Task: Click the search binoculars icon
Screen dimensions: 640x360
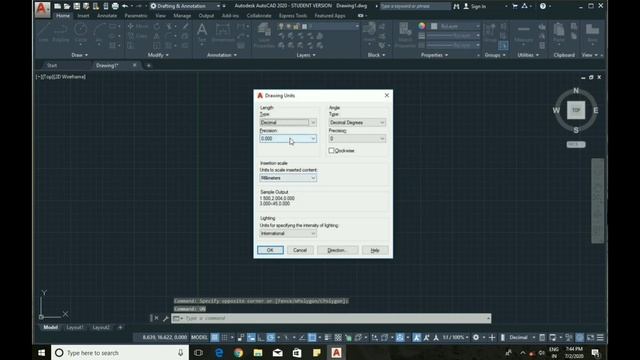Action: point(456,6)
